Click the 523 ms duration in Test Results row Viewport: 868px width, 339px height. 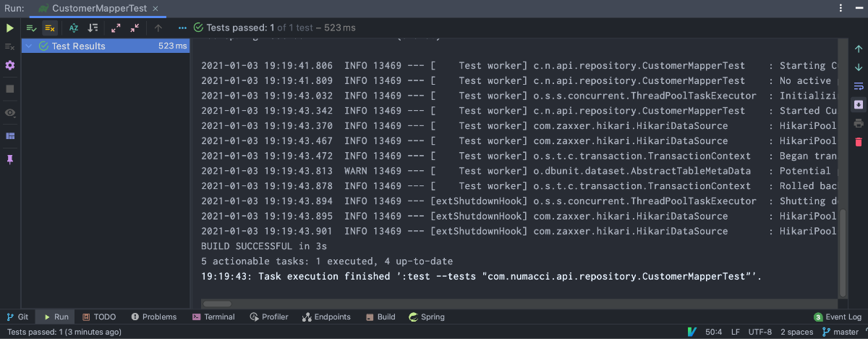click(x=173, y=46)
